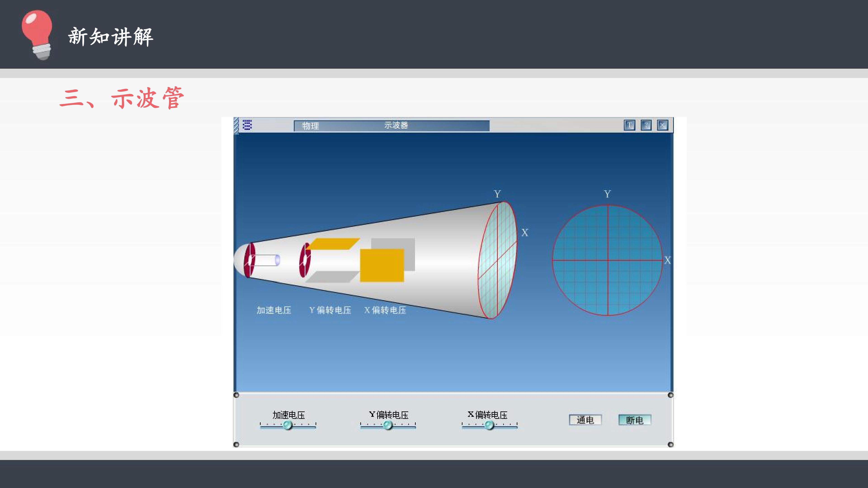Click the T button in simulation title bar
This screenshot has width=868, height=488.
(630, 125)
